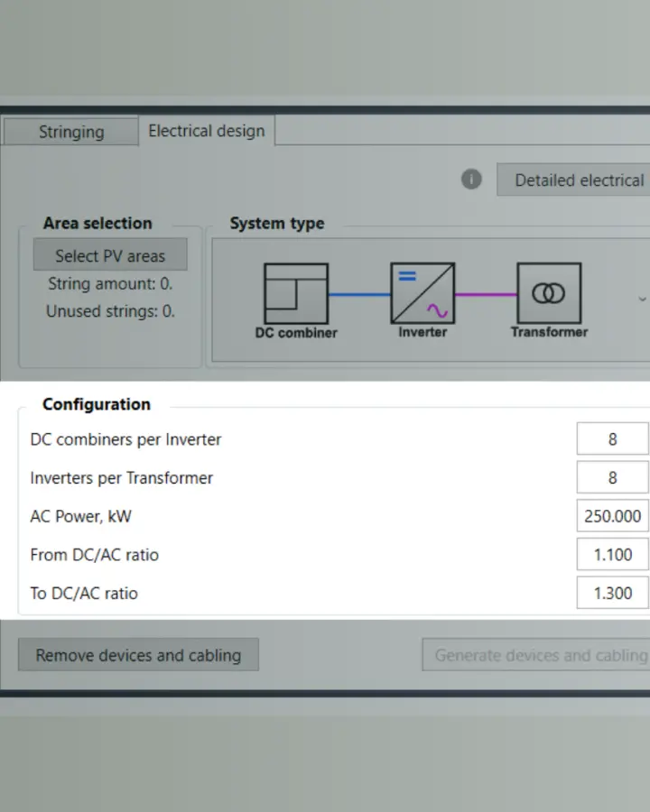This screenshot has height=812, width=650.
Task: Click the Select PV areas button
Action: coord(110,254)
